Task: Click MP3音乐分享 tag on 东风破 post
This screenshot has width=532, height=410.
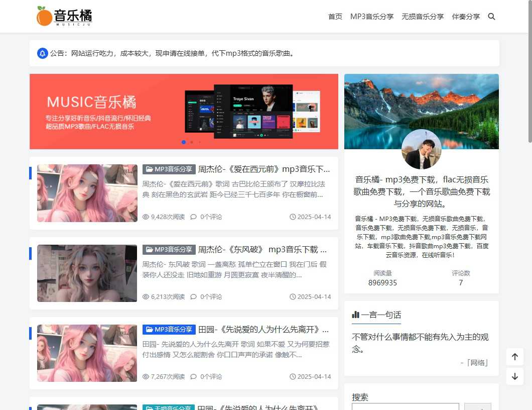Action: click(169, 249)
